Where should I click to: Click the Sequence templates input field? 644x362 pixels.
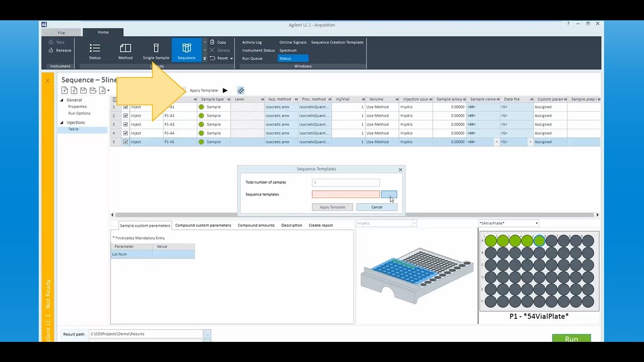[346, 195]
